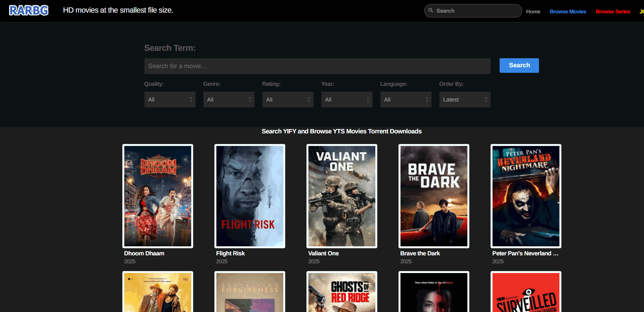The image size is (644, 312).
Task: Open the Home menu link
Action: [533, 11]
